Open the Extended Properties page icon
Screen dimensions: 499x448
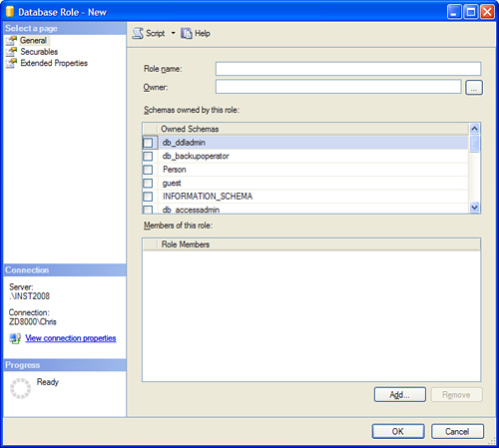coord(11,63)
